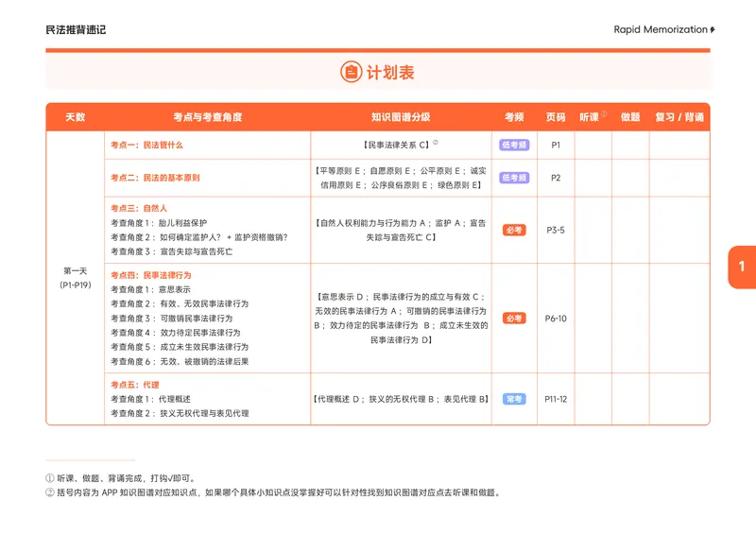Click the P2 page code
The image size is (756, 535).
(556, 178)
